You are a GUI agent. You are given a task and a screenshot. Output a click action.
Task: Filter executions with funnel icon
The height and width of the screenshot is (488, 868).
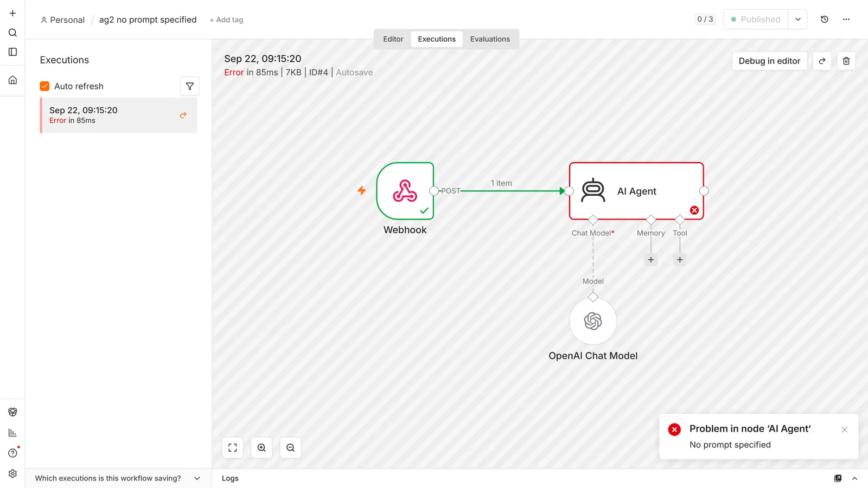(x=190, y=86)
